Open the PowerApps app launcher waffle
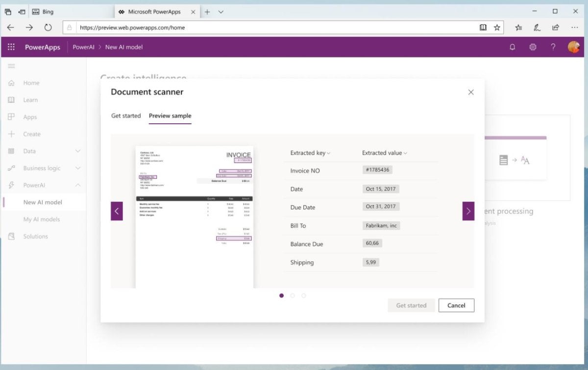 [x=11, y=47]
